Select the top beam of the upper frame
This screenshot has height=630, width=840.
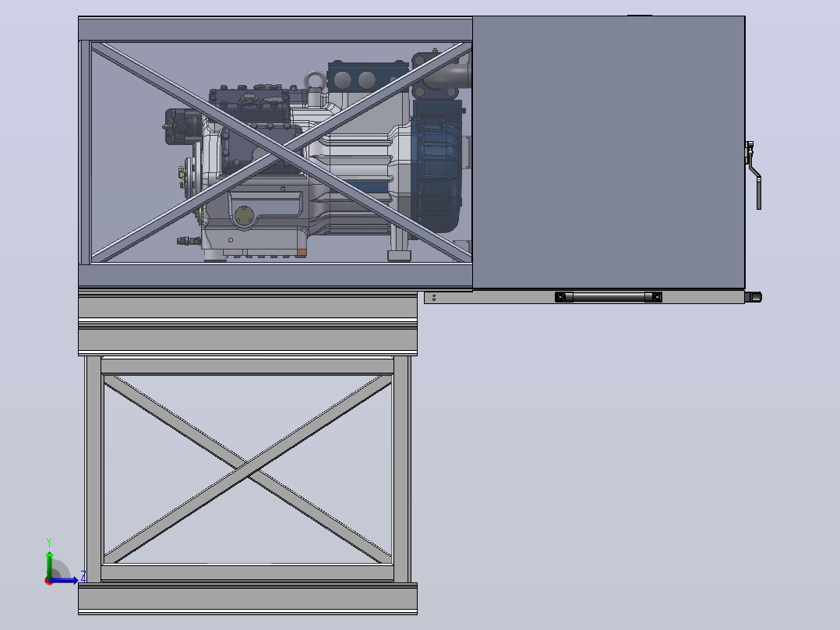275,28
